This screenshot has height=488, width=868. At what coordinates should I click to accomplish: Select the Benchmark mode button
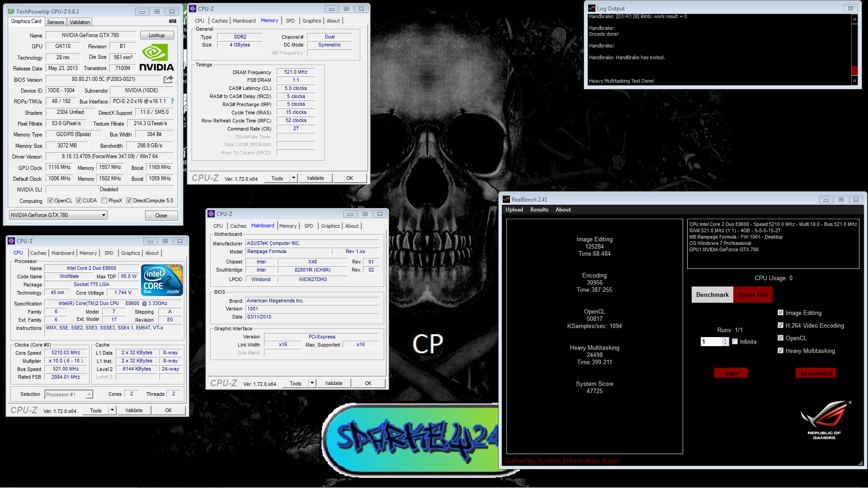coord(712,295)
